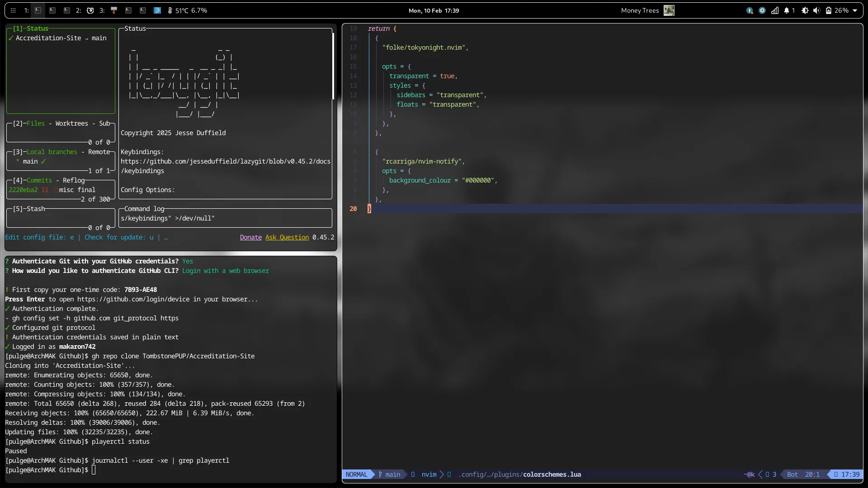Expand the system menu dropdown arrow
The image size is (868, 488).
tap(855, 10)
